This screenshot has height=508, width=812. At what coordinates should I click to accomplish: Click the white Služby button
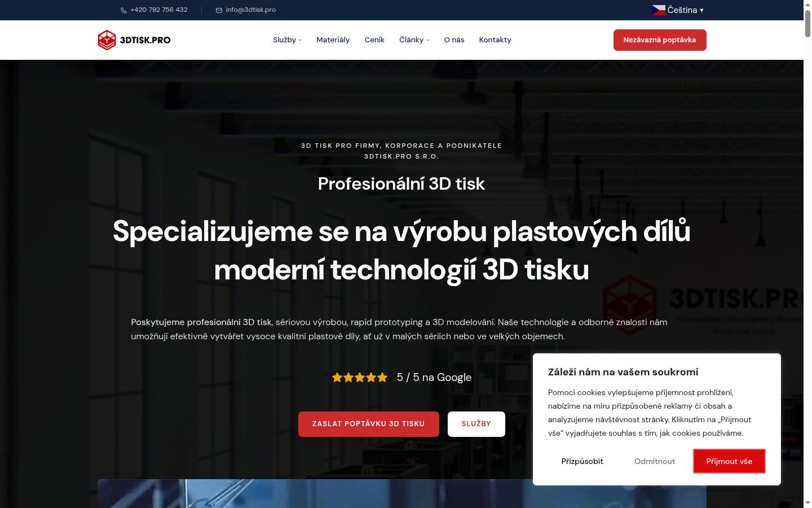point(476,424)
